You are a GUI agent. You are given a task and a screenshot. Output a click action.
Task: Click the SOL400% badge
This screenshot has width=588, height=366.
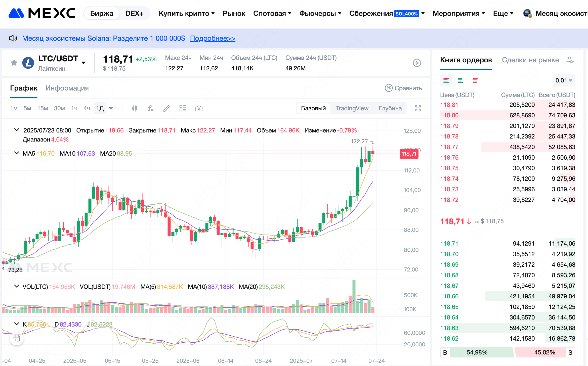tap(407, 14)
